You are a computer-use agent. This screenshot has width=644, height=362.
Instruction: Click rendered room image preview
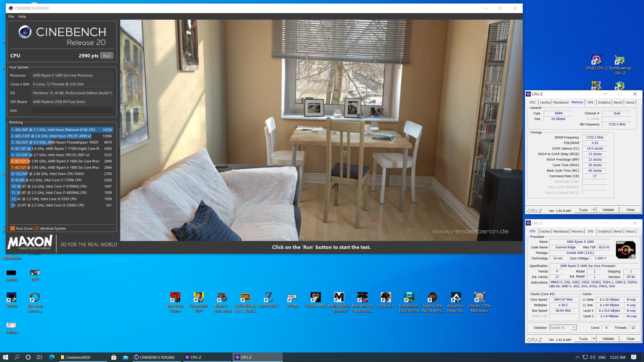321,130
